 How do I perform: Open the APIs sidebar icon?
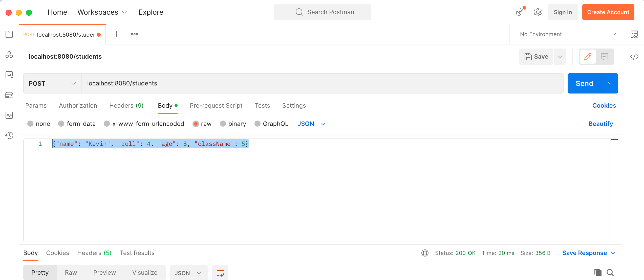click(x=9, y=55)
